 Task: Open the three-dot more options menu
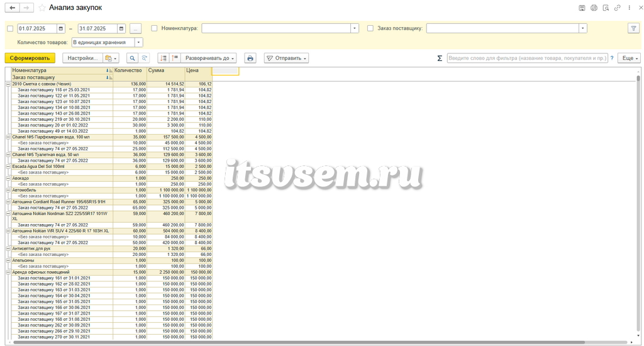coord(629,8)
